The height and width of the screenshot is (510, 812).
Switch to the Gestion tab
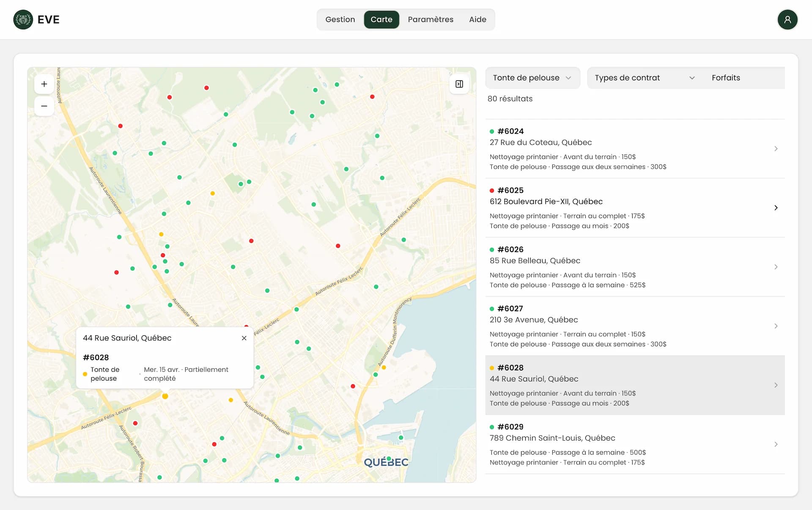(340, 19)
